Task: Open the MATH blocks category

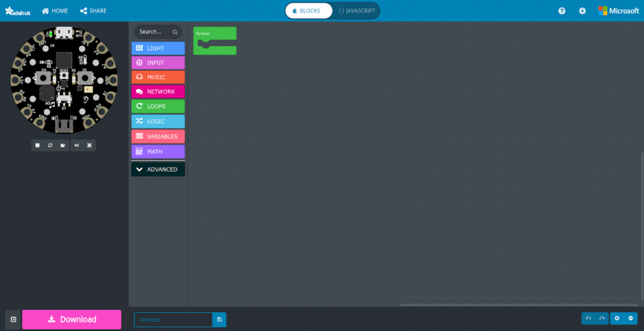Action: (x=158, y=151)
